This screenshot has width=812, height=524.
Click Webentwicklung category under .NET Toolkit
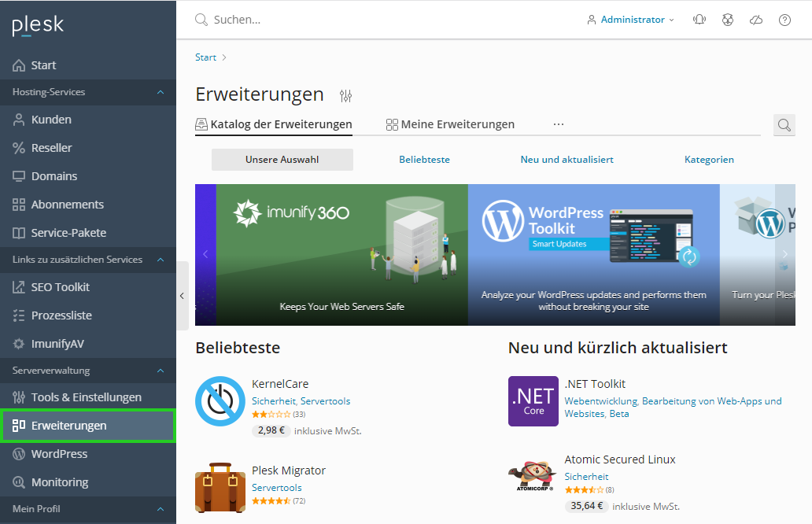(600, 401)
